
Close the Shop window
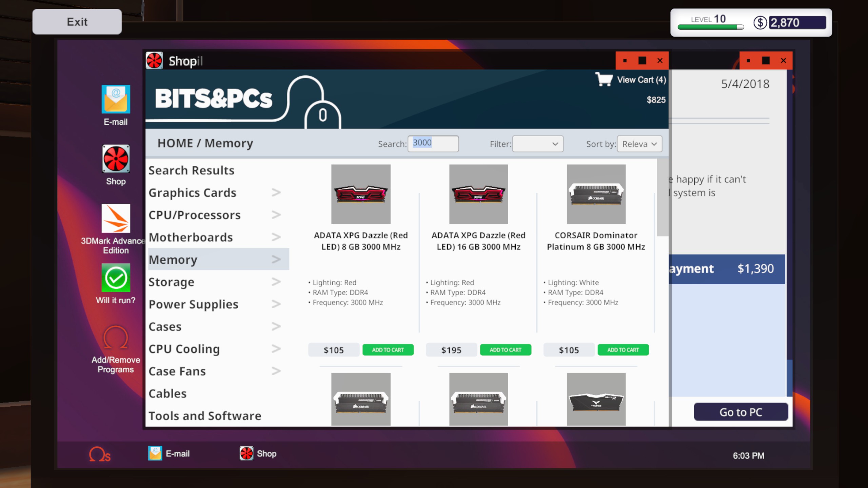(x=660, y=61)
